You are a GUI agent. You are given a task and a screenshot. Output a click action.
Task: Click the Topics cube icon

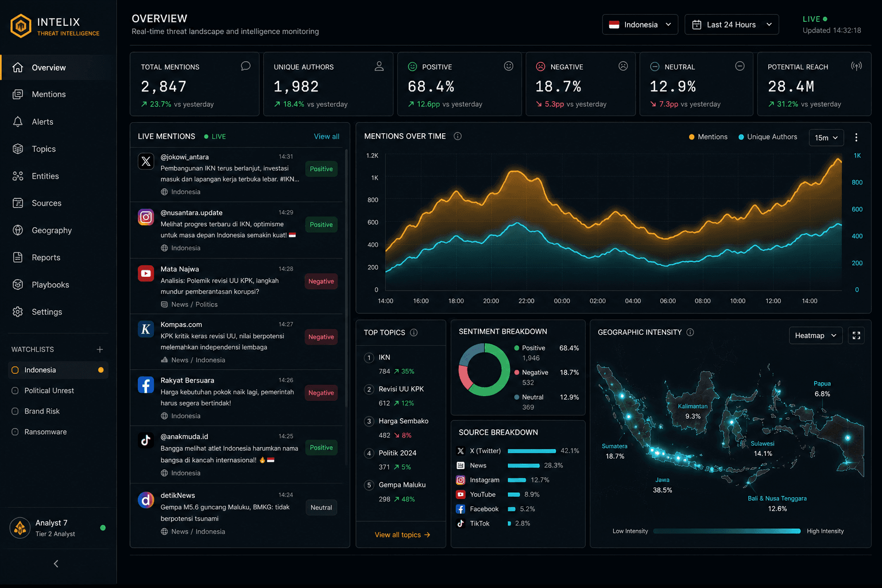click(18, 149)
